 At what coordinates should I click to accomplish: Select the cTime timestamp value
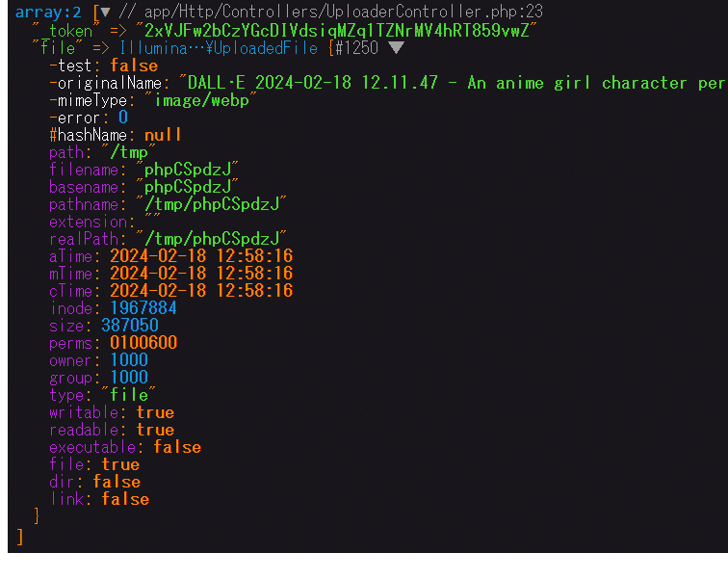[201, 291]
